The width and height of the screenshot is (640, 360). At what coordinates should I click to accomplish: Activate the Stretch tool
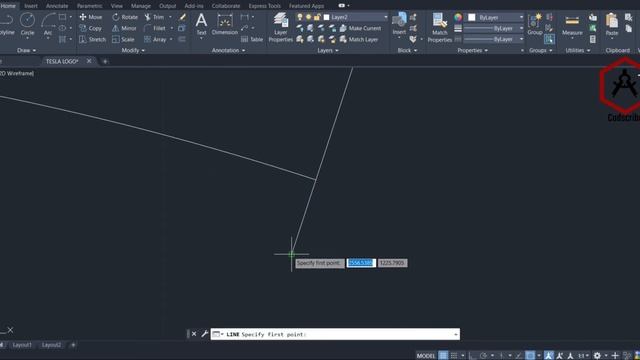[92, 40]
